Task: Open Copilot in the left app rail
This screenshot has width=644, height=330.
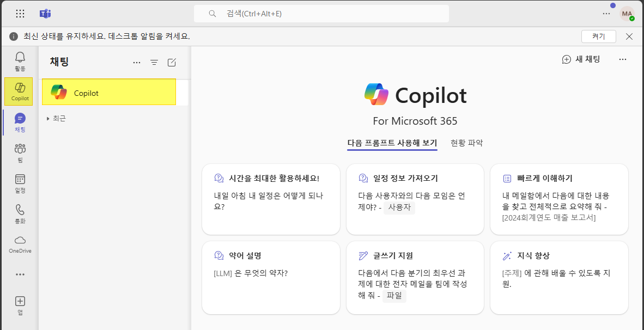Action: 19,91
